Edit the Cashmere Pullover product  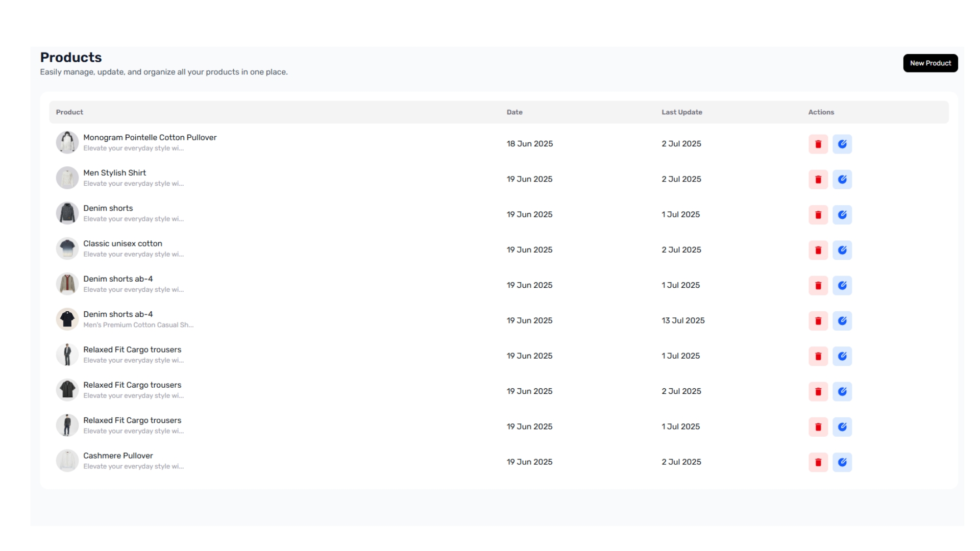842,462
